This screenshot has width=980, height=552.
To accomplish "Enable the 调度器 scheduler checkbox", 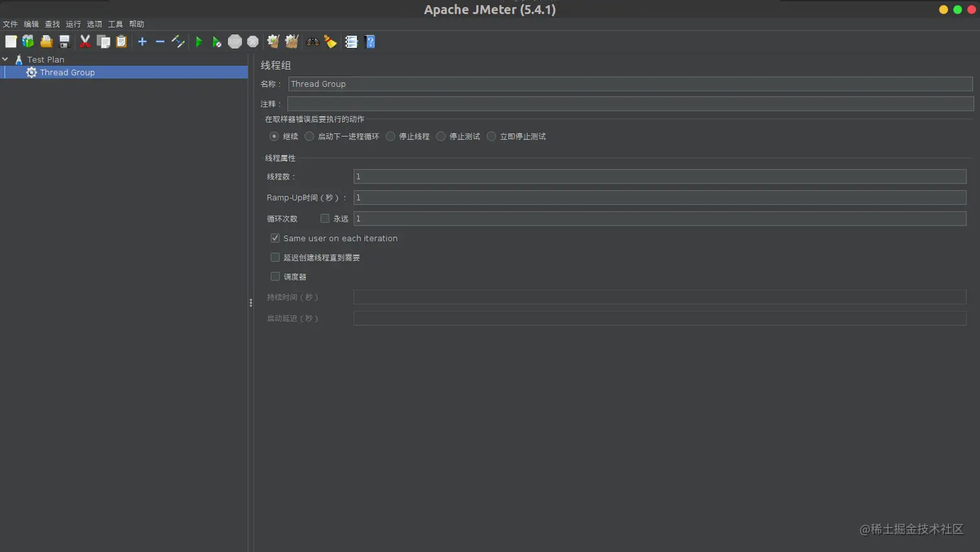I will point(275,277).
